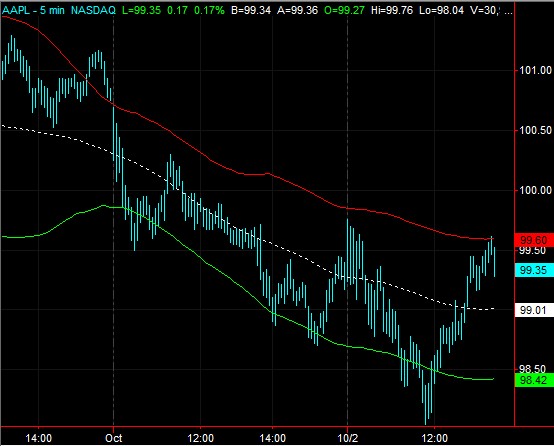Click the O=99.27 open price readout

[344, 10]
